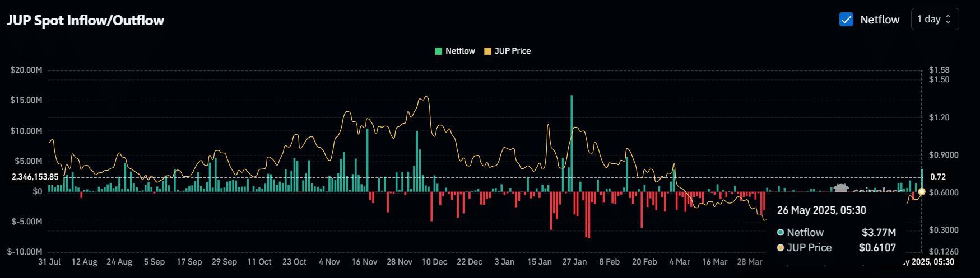Click the tallest green bar near 27 Jan
980x278 pixels.
click(572, 140)
